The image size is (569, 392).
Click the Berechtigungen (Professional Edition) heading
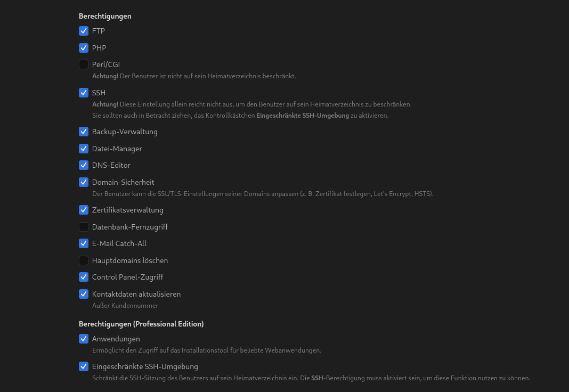click(x=141, y=324)
